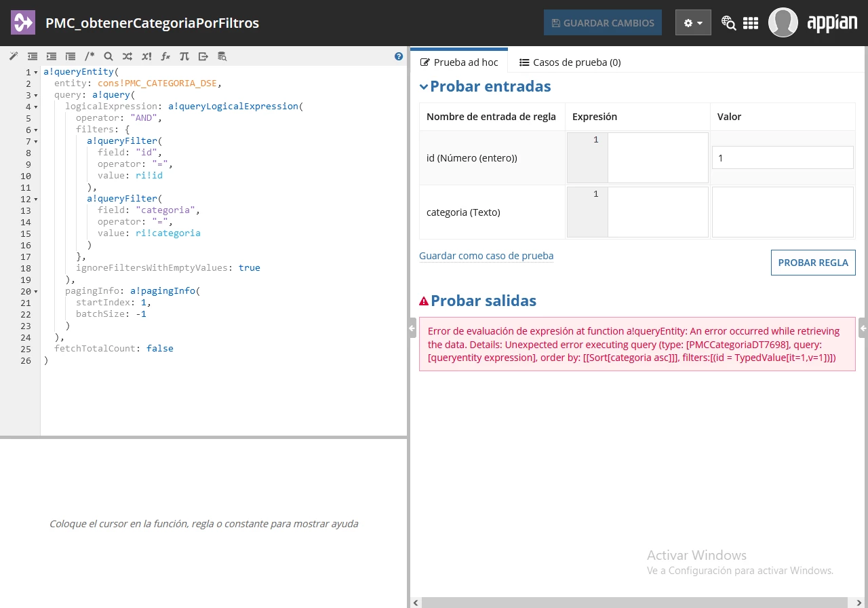Screen dimensions: 868x608
Task: Click cons!PMC_CATEGORIA_DSE in the code
Action: pyautogui.click(x=157, y=83)
